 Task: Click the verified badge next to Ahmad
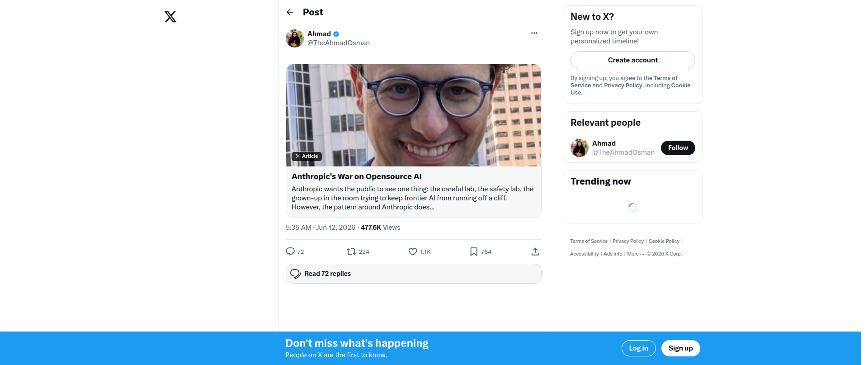click(x=336, y=34)
